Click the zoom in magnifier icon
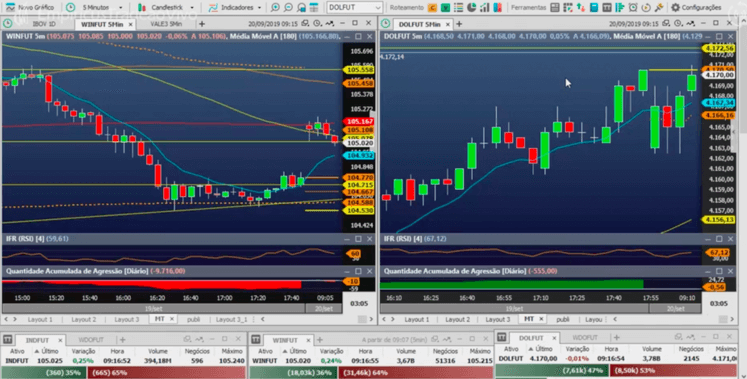Screen dimensions: 747x379 pyautogui.click(x=275, y=7)
